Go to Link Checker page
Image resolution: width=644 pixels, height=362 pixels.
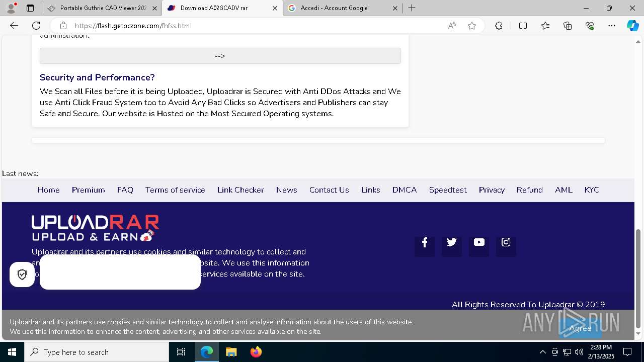(240, 190)
